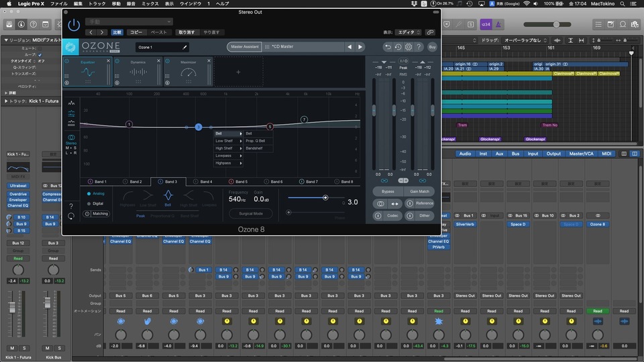Toggle Matching power switch
This screenshot has width=644, height=362.
click(x=87, y=213)
